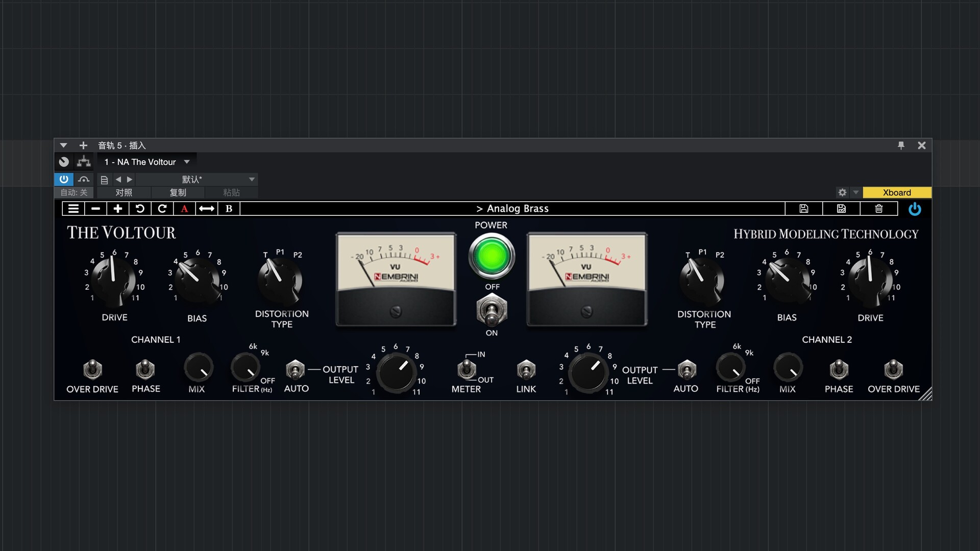Image resolution: width=980 pixels, height=551 pixels.
Task: Click Channel 1 FILTER (Hz) knob
Action: tap(246, 367)
